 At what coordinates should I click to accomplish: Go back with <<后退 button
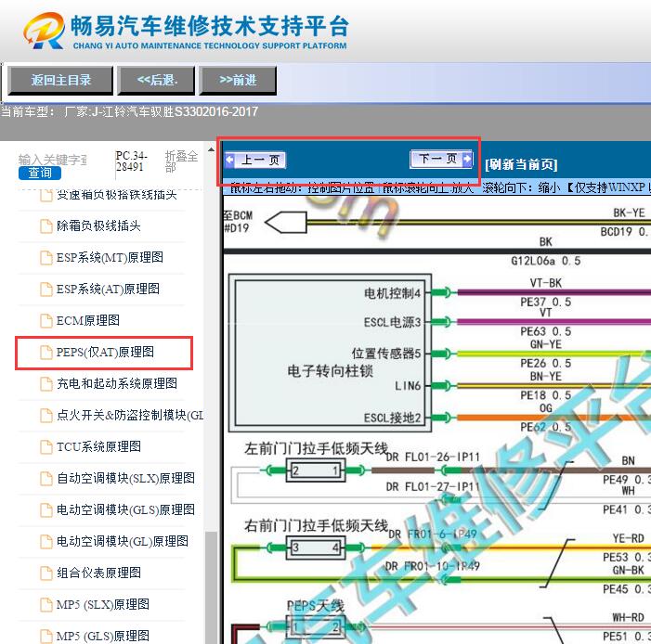coord(157,80)
